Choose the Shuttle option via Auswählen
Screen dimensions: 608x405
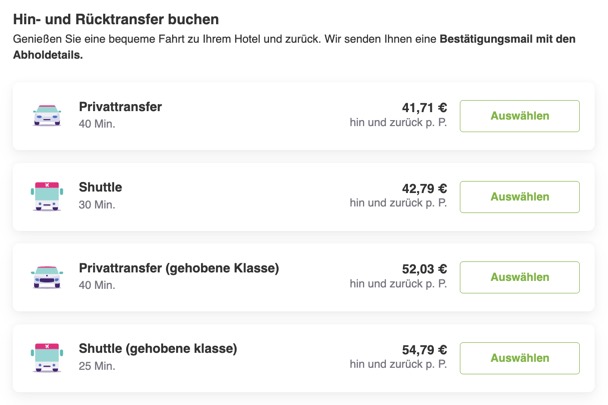click(520, 197)
